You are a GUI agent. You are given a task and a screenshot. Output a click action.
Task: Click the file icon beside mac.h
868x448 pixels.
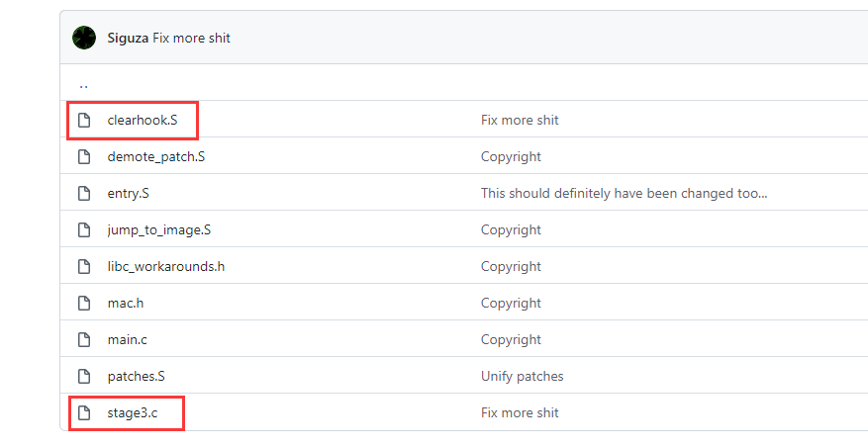(84, 303)
